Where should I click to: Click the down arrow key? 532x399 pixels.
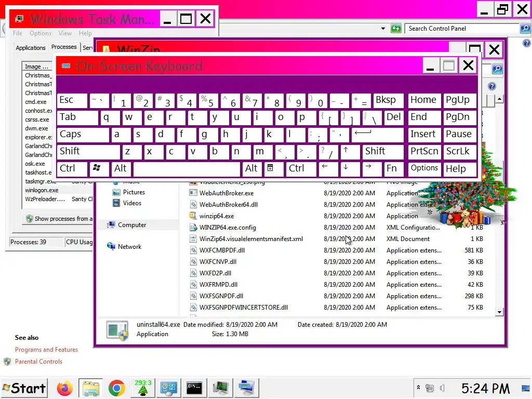(x=350, y=169)
